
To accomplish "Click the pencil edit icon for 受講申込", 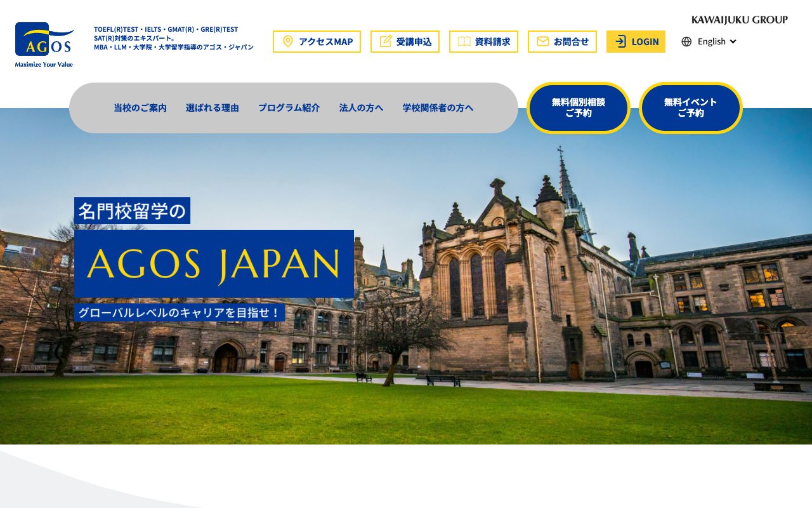I will [385, 41].
